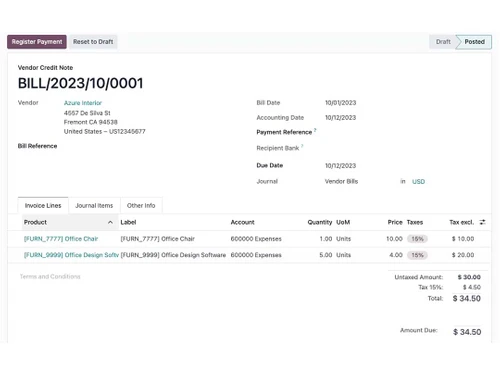Select the Draft status stage
The height and width of the screenshot is (375, 500).
(x=443, y=42)
